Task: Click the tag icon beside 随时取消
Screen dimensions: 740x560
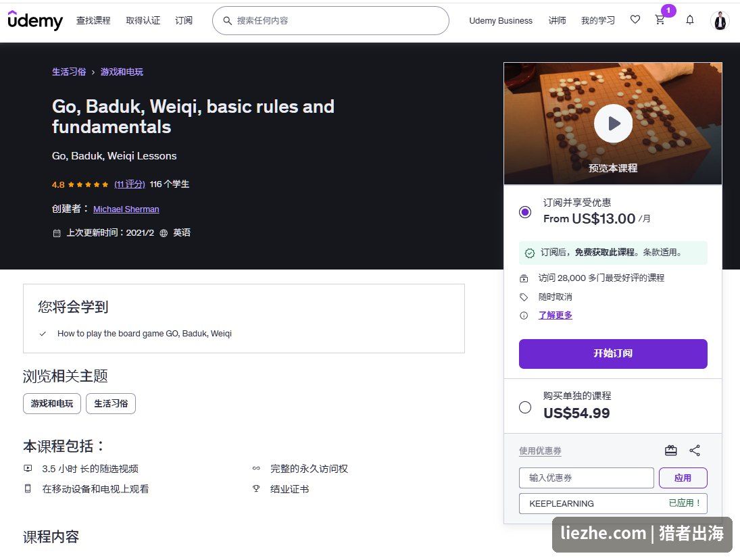Action: [524, 297]
